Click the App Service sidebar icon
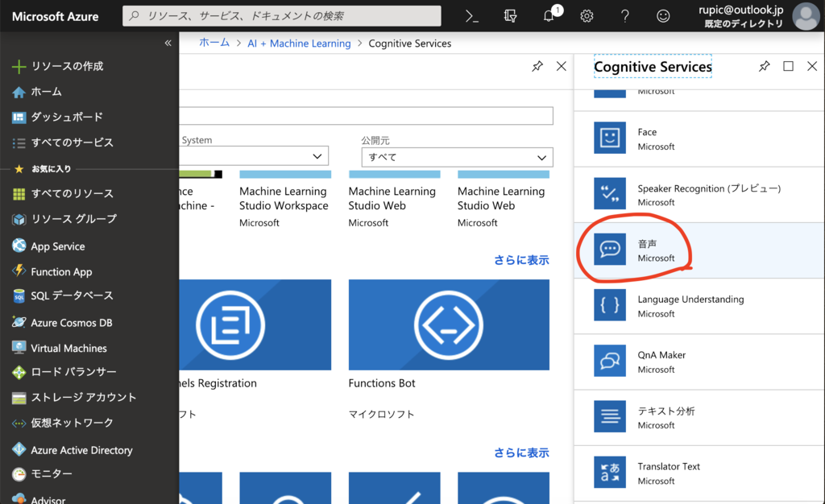The width and height of the screenshot is (825, 504). click(19, 246)
